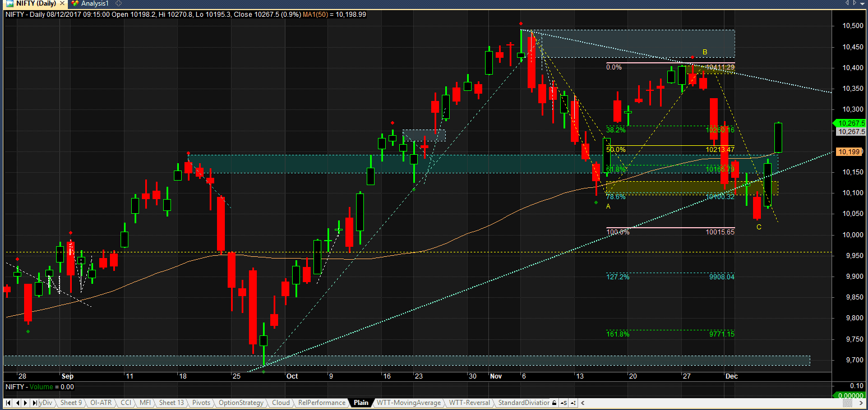
Task: Click the green 0.00000 volume value label
Action: click(850, 395)
